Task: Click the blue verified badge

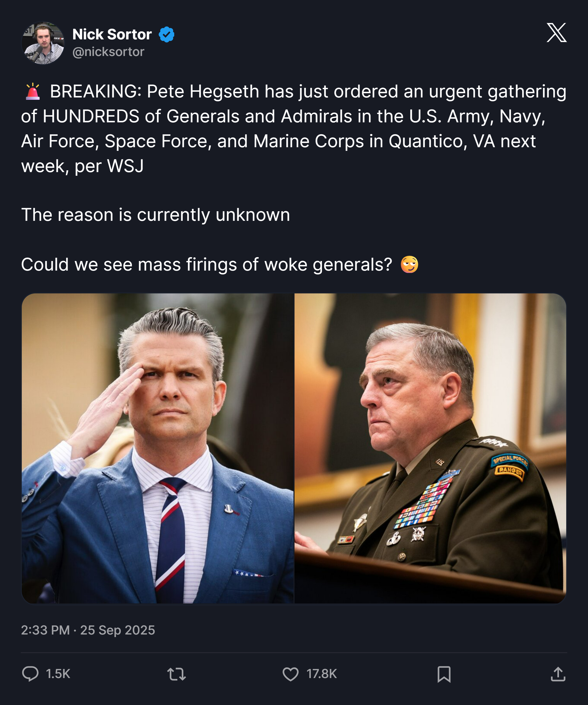Action: pyautogui.click(x=166, y=34)
